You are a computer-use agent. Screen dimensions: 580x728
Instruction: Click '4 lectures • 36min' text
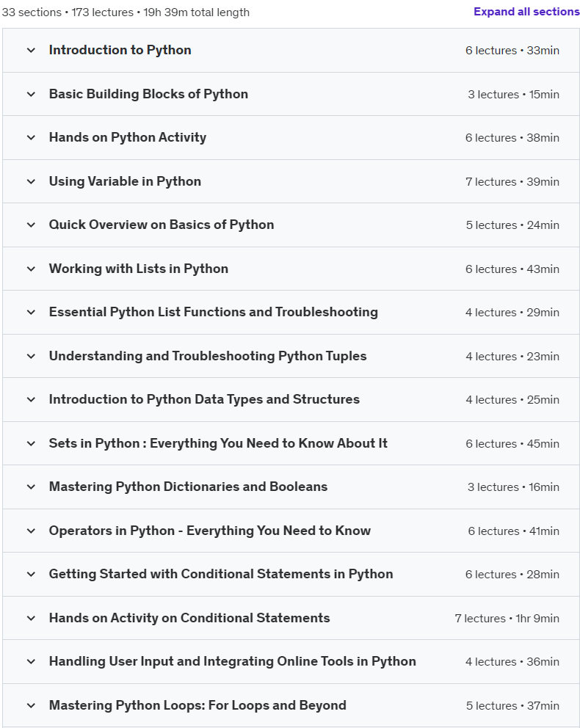[x=512, y=662]
